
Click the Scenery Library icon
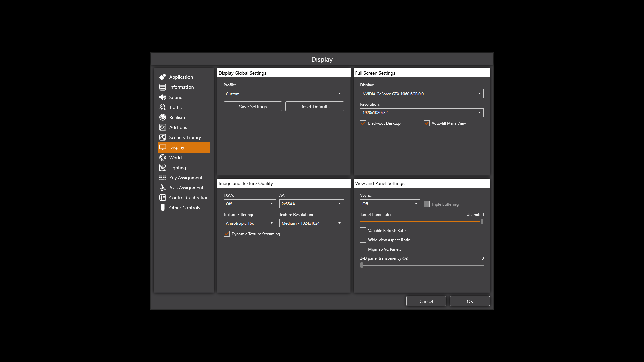pos(163,137)
